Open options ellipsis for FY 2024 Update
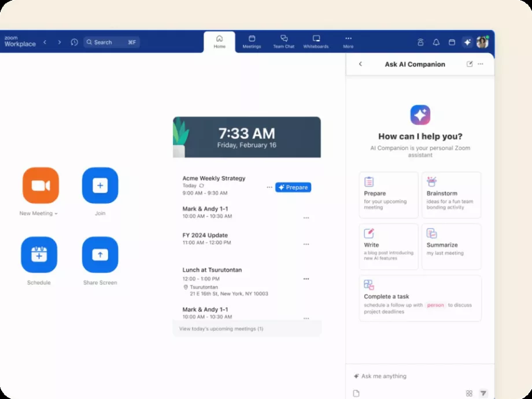 point(306,244)
